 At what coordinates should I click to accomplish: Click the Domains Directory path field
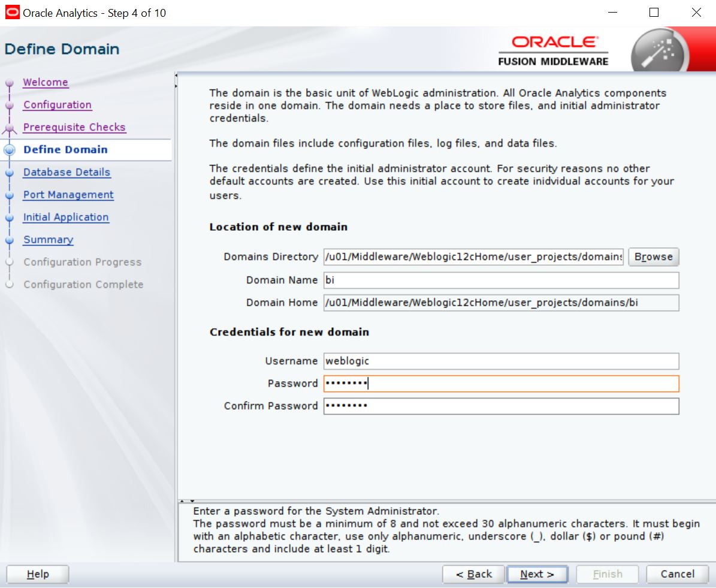[473, 257]
